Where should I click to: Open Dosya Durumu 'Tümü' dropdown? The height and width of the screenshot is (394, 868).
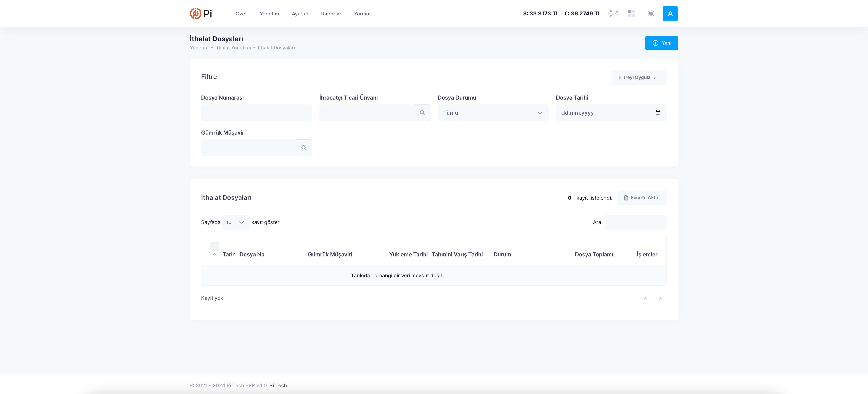click(493, 113)
